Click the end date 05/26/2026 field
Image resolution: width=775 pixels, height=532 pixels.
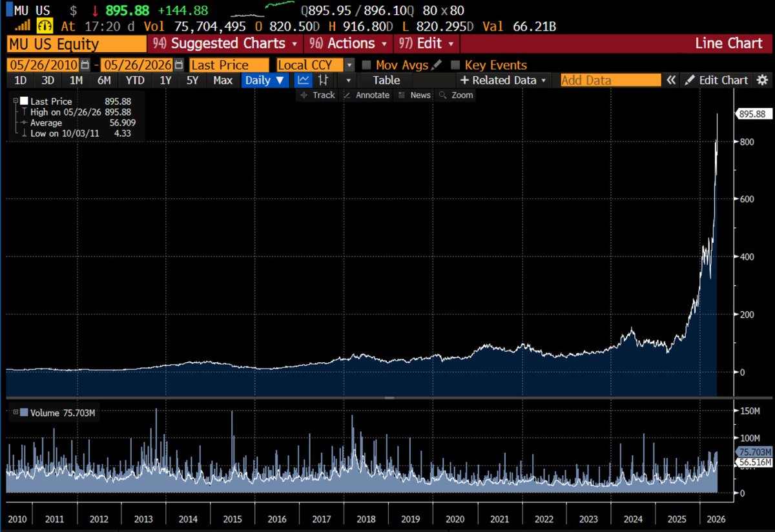137,65
